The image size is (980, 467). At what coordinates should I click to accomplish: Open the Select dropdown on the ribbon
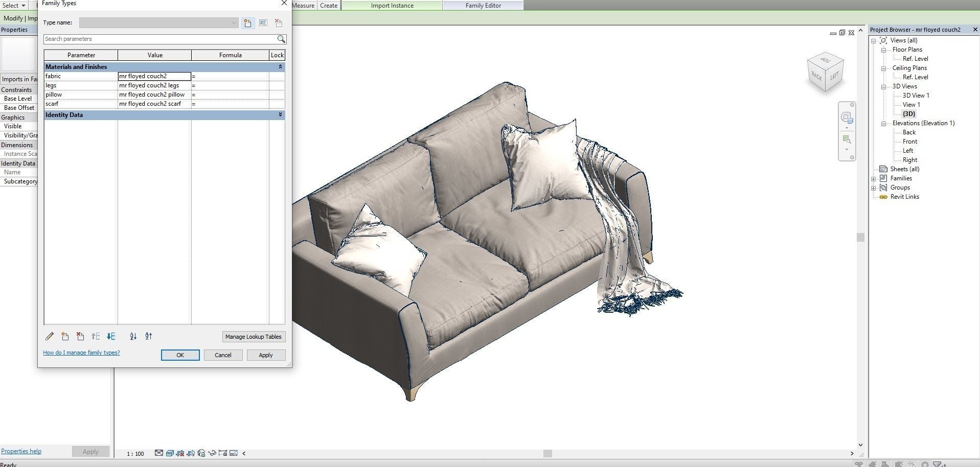pos(14,6)
